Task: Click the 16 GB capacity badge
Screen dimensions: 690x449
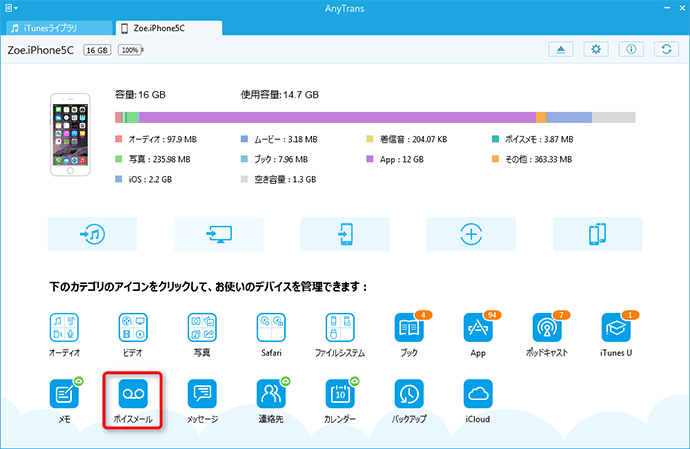Action: pyautogui.click(x=97, y=50)
